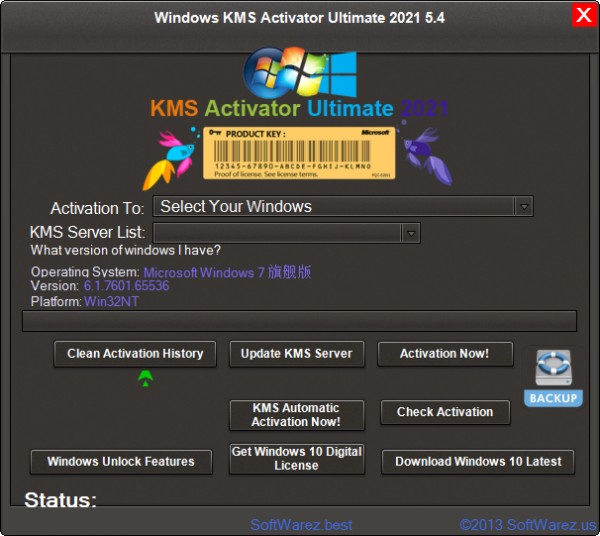This screenshot has height=536, width=600.
Task: Click the colorful betta fish on left
Action: click(x=170, y=159)
